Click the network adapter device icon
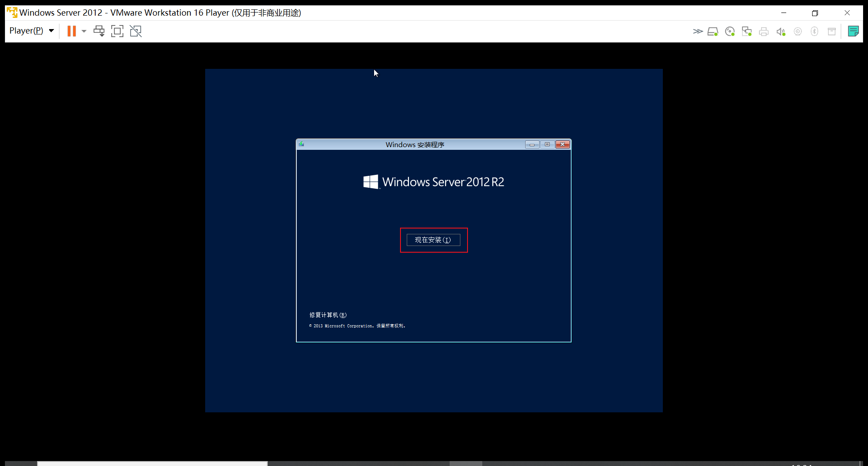Image resolution: width=868 pixels, height=466 pixels. pos(747,31)
